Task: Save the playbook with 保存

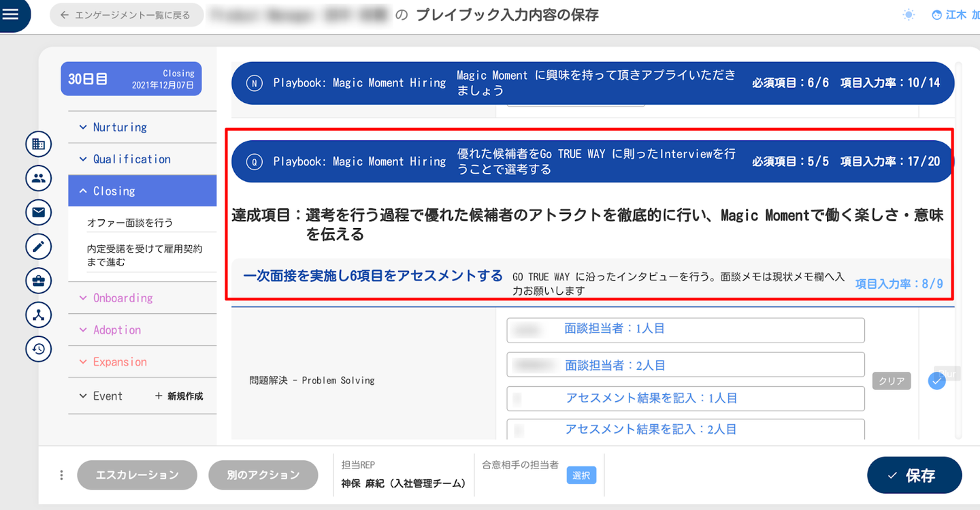Action: click(x=914, y=475)
